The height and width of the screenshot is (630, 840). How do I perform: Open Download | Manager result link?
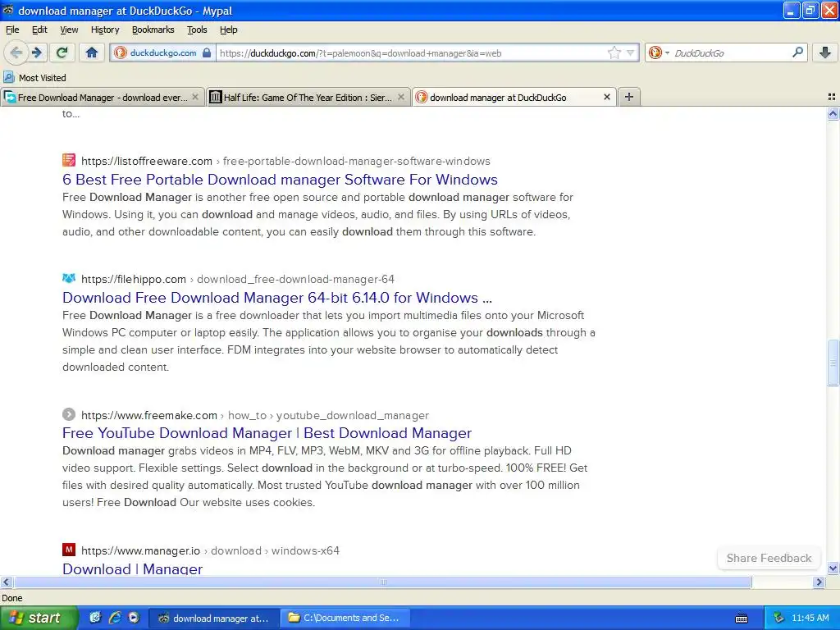[x=132, y=568]
